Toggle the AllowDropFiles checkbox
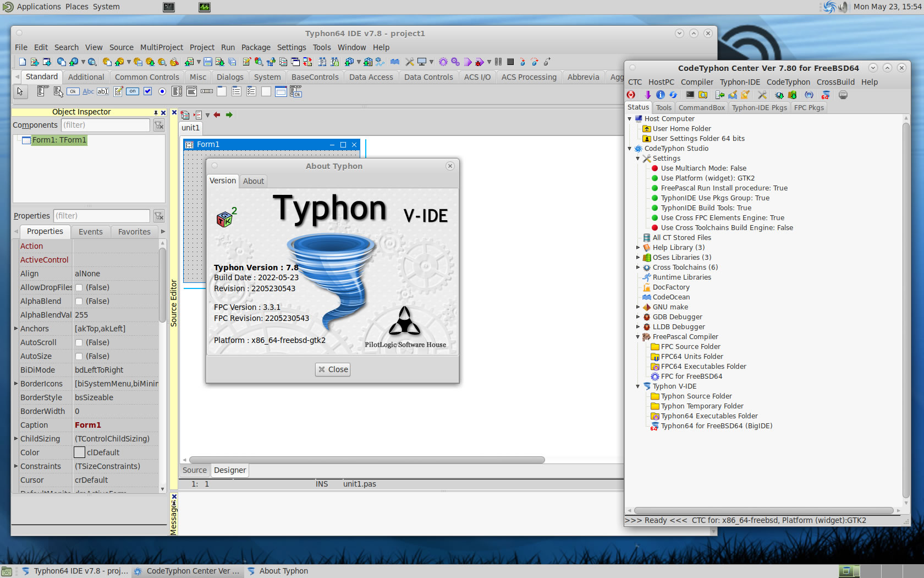The image size is (924, 578). coord(79,287)
